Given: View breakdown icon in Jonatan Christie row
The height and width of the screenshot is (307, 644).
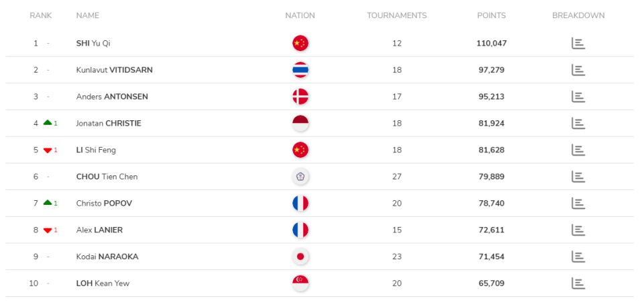Looking at the screenshot, I should point(578,123).
